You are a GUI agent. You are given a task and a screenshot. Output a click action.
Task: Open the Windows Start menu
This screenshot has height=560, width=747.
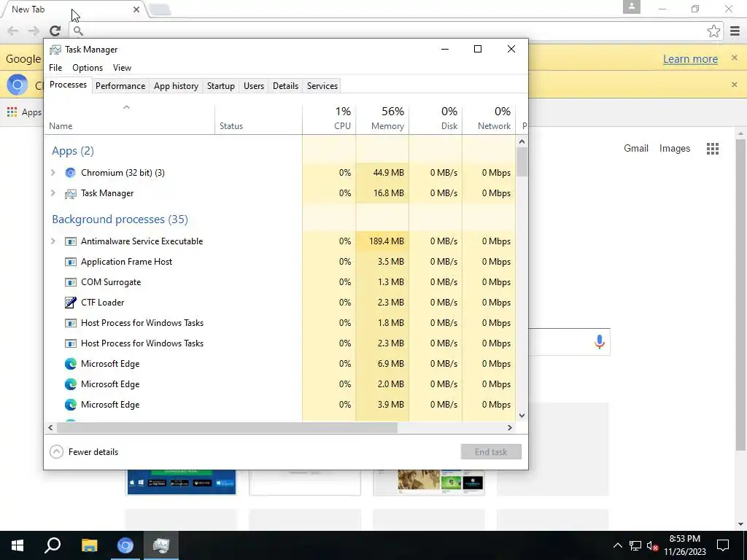(18, 545)
